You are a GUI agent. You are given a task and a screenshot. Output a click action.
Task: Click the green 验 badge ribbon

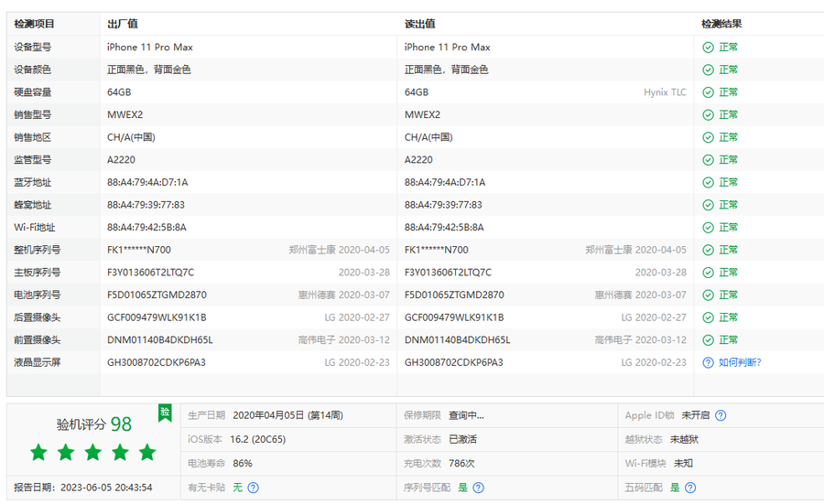click(165, 413)
